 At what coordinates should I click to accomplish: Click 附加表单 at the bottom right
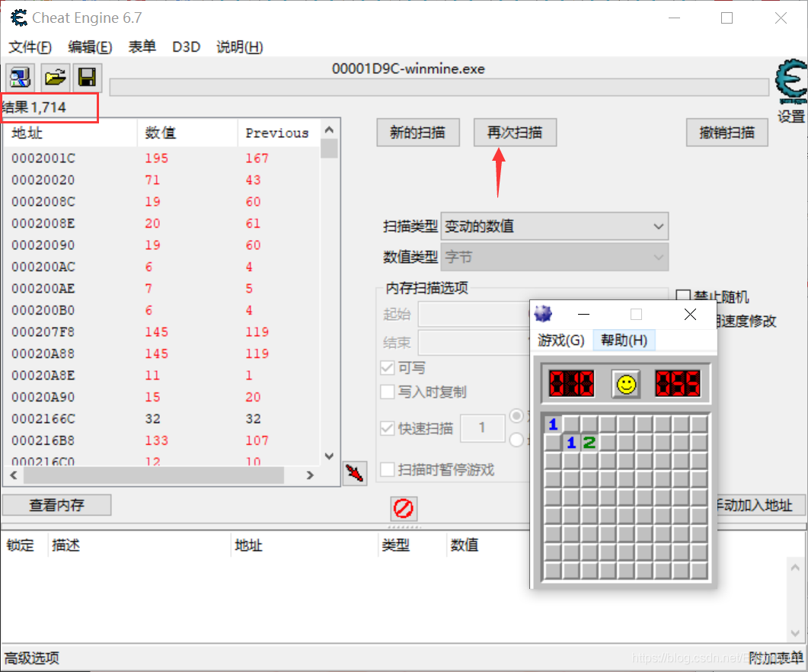click(x=775, y=658)
